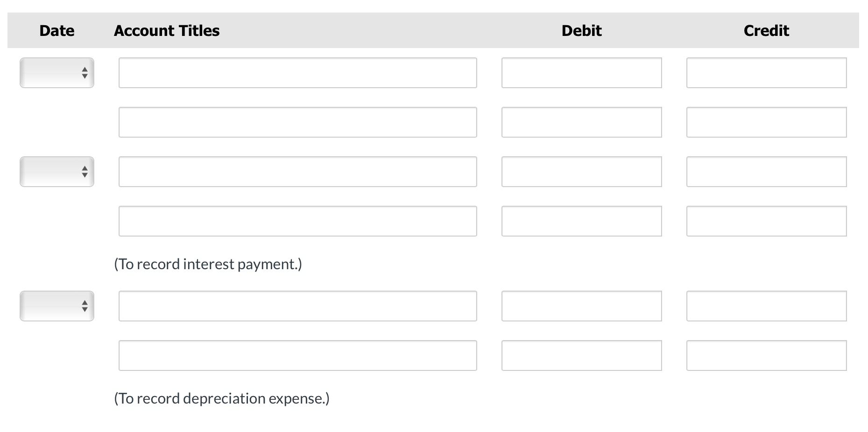The height and width of the screenshot is (432, 868).
Task: Select the second Account Titles entry field
Action: (297, 122)
